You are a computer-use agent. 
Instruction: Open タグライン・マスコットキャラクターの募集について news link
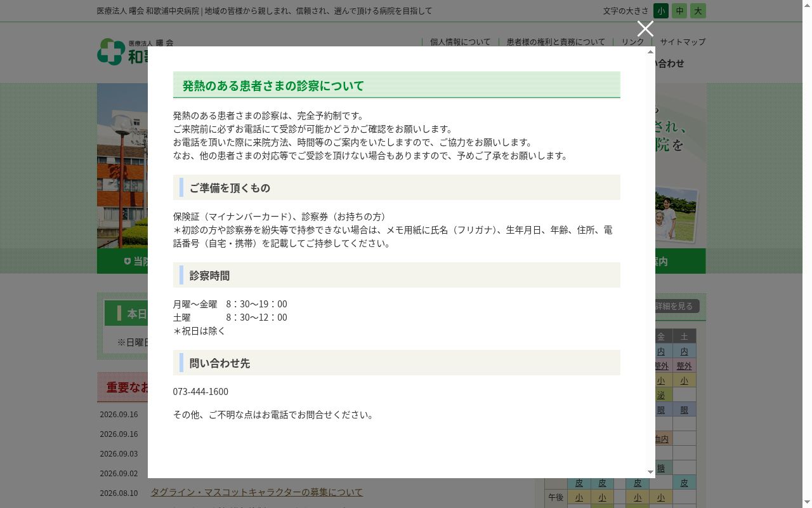coord(257,492)
